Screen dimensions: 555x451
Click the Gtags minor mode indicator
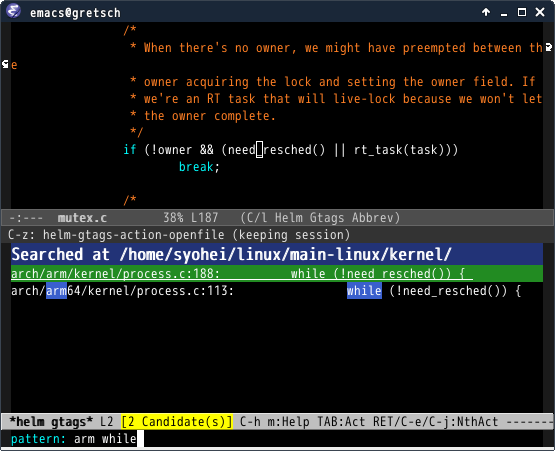click(327, 218)
